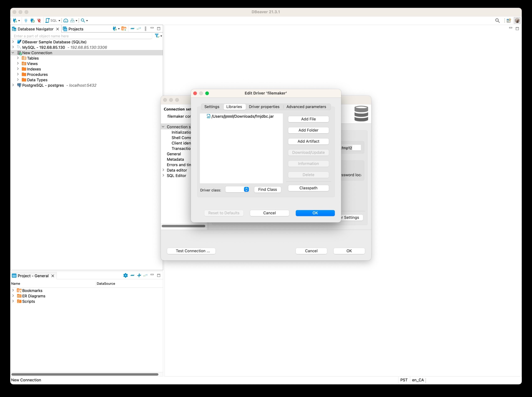Click the PST timezone in status bar
Viewport: 532px width, 397px height.
click(x=404, y=380)
